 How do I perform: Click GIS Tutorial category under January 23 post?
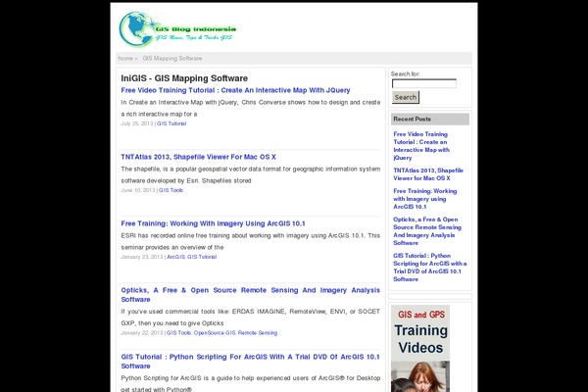point(202,257)
